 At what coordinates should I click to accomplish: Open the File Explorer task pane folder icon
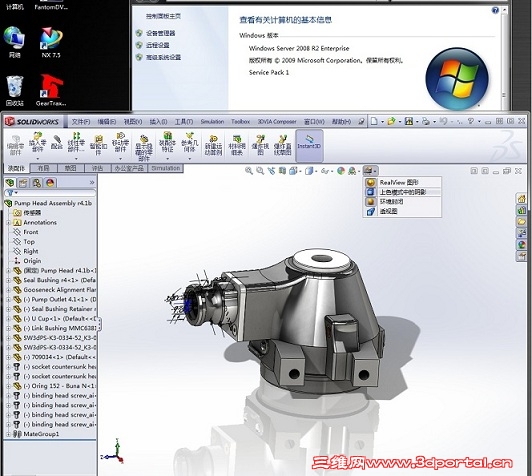pyautogui.click(x=521, y=222)
